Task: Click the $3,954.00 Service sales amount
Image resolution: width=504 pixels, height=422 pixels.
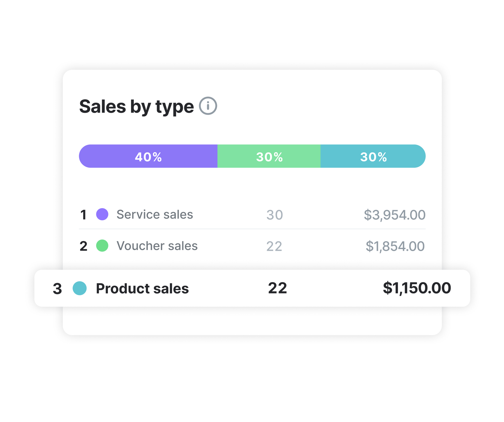Action: (x=395, y=215)
